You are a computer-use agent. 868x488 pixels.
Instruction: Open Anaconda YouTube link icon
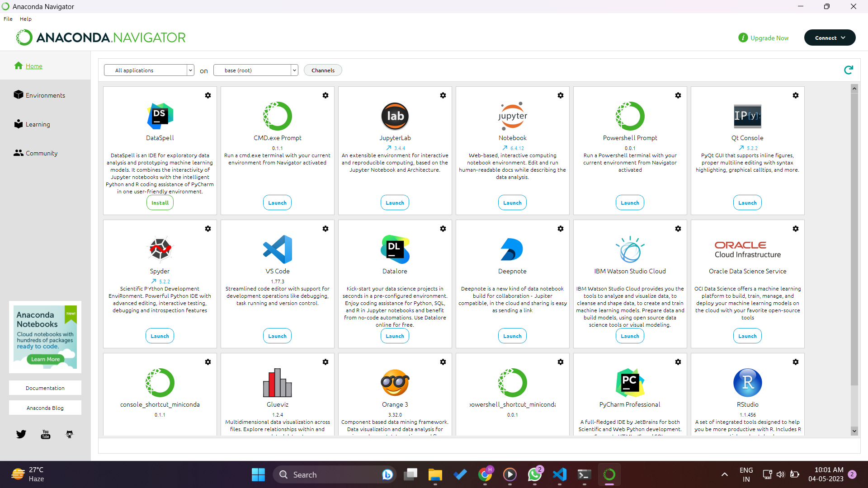[x=46, y=434]
